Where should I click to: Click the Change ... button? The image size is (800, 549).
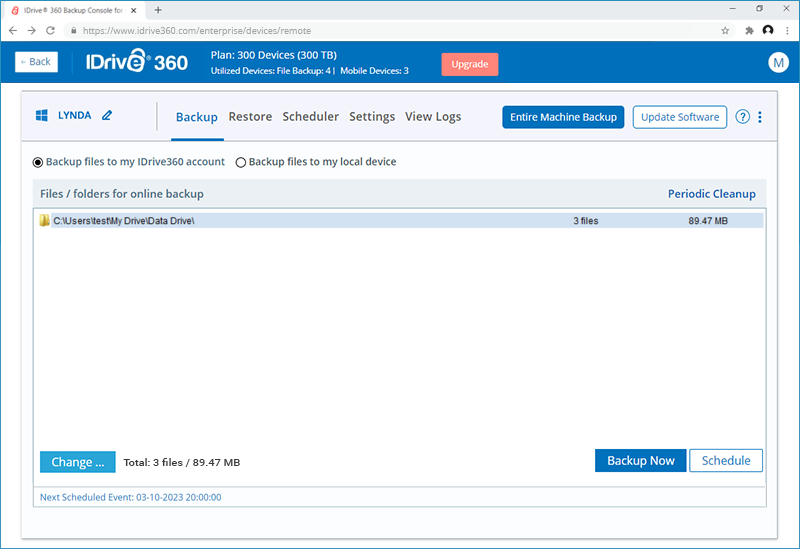tap(78, 462)
